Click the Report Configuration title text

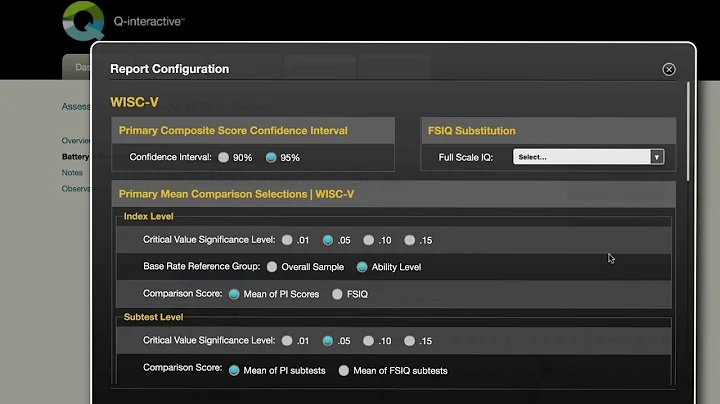coord(169,69)
